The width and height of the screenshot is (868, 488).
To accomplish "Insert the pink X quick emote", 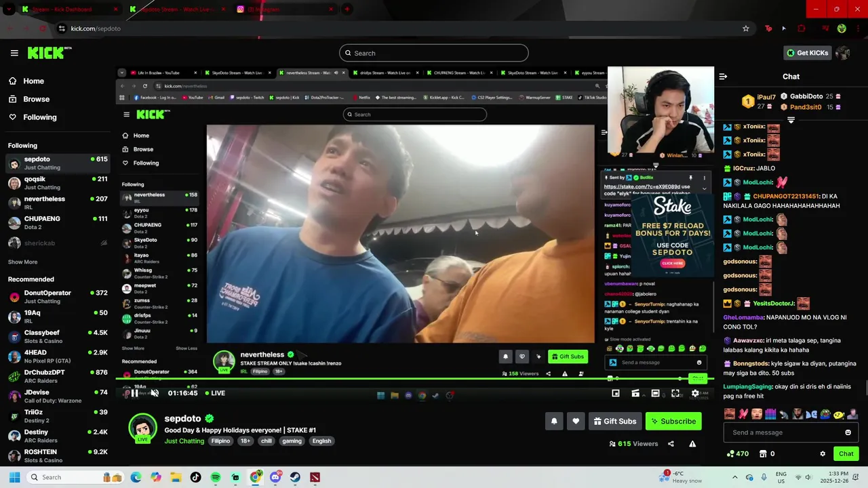I will (x=743, y=414).
